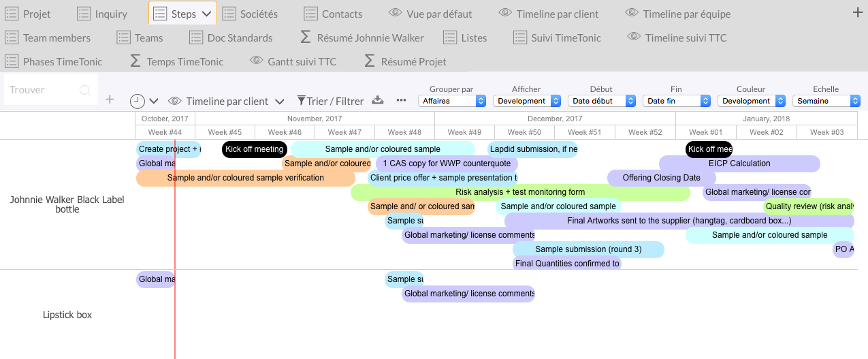Click the list icon beside Doc Standards
Image resolution: width=868 pixels, height=359 pixels.
pos(196,37)
